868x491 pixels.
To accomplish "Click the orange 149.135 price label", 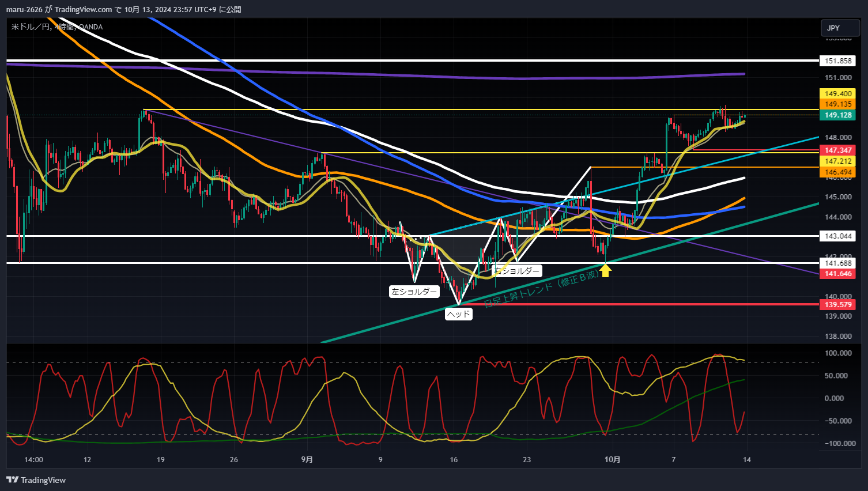I will click(838, 104).
